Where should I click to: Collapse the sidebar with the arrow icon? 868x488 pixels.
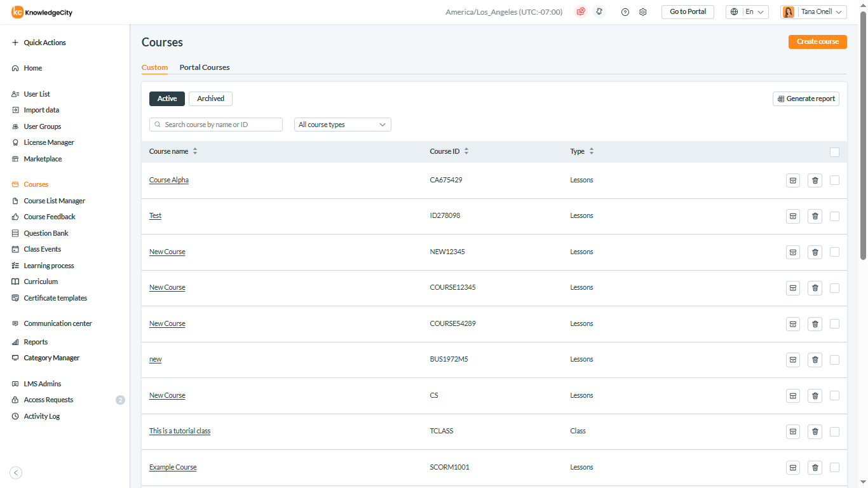coord(17,472)
